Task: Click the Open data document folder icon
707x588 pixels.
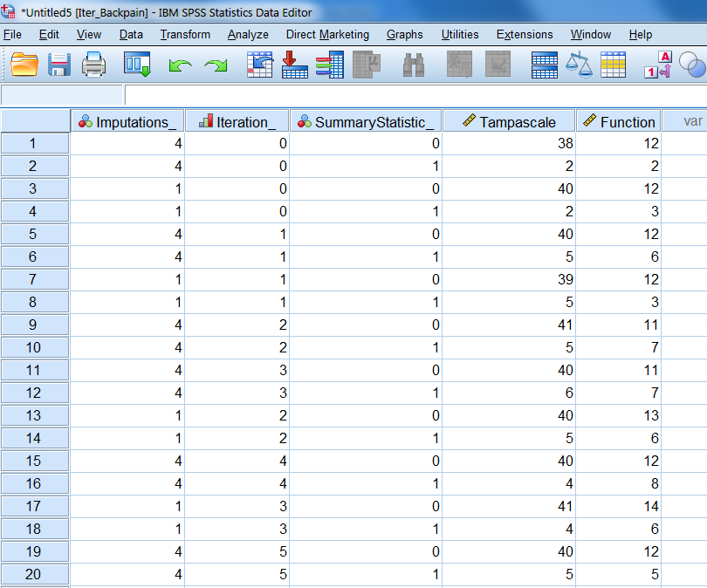Action: [x=24, y=65]
